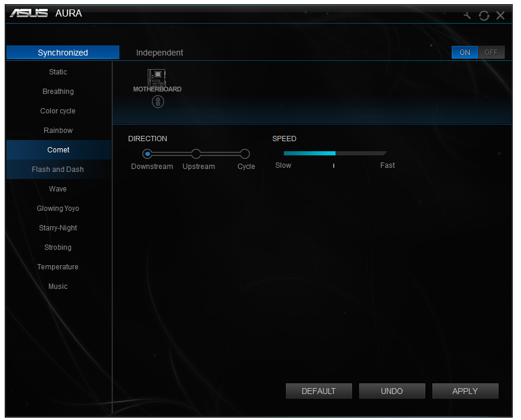The height and width of the screenshot is (420, 521).
Task: Click the Downstream label text
Action: click(x=152, y=167)
